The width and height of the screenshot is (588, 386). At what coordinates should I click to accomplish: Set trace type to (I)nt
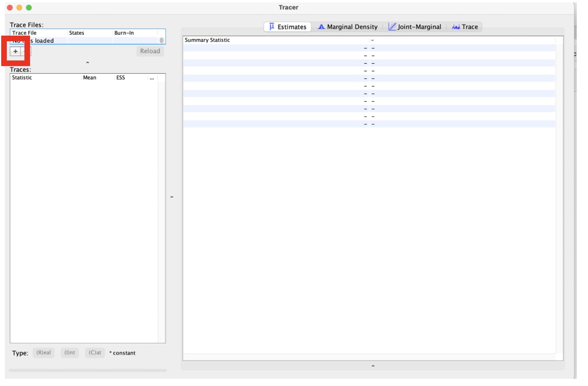(70, 353)
